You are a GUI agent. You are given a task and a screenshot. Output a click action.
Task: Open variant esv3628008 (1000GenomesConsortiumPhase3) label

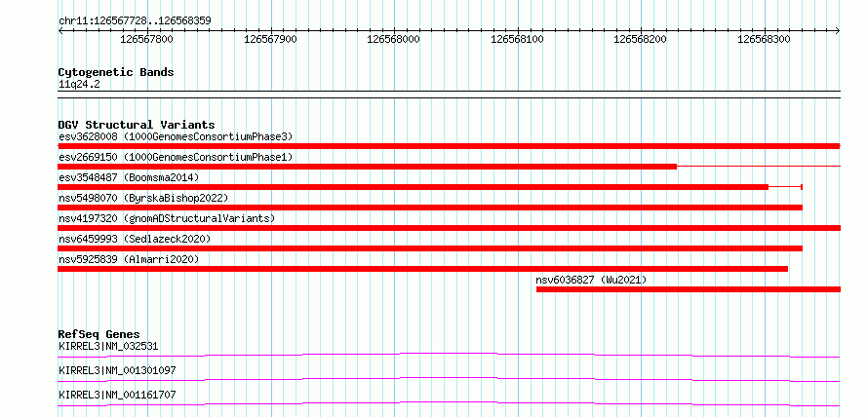tap(176, 136)
